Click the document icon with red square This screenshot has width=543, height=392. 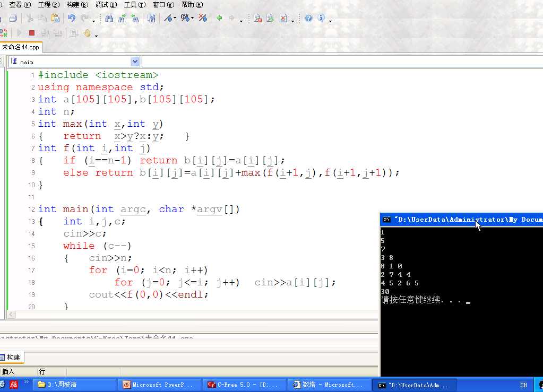point(257,18)
